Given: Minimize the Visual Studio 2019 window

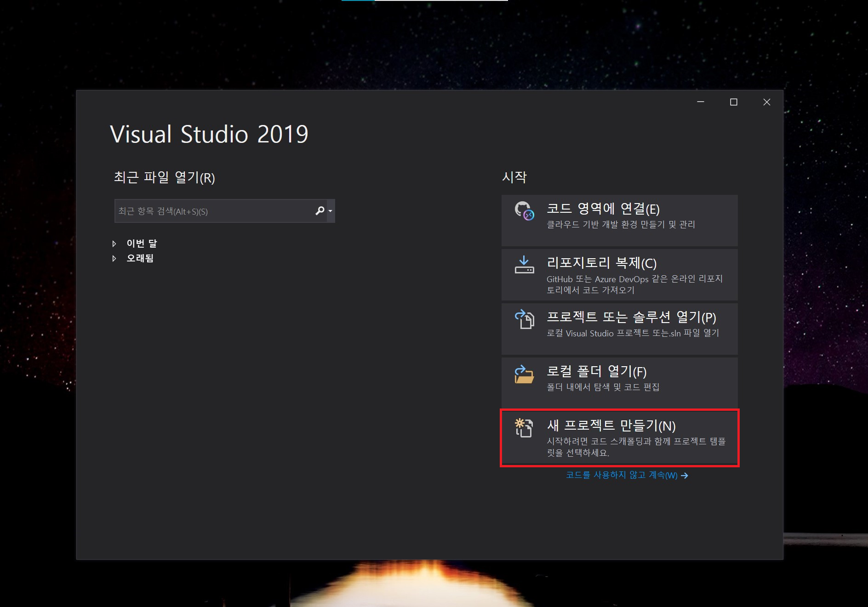Looking at the screenshot, I should pyautogui.click(x=701, y=102).
